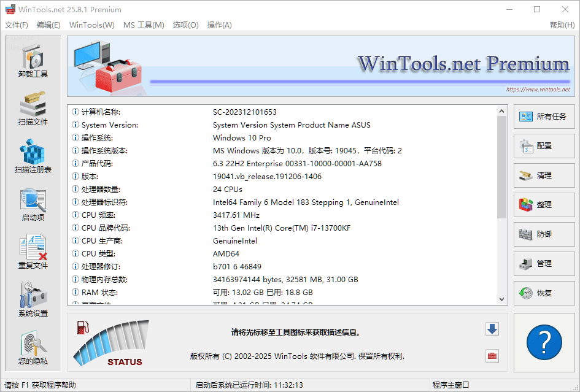The height and width of the screenshot is (392, 580).
Task: Select the 管理 management category
Action: (x=544, y=264)
